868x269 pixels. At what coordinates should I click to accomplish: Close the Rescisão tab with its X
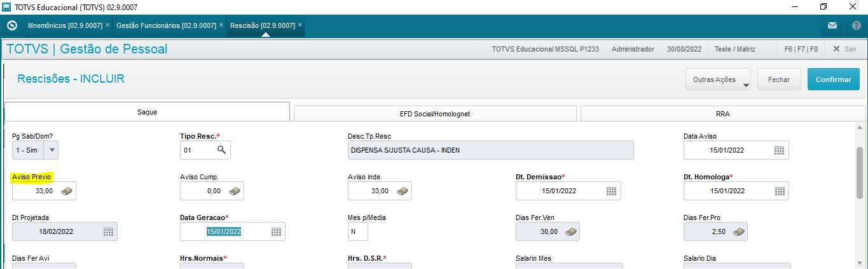pyautogui.click(x=300, y=25)
